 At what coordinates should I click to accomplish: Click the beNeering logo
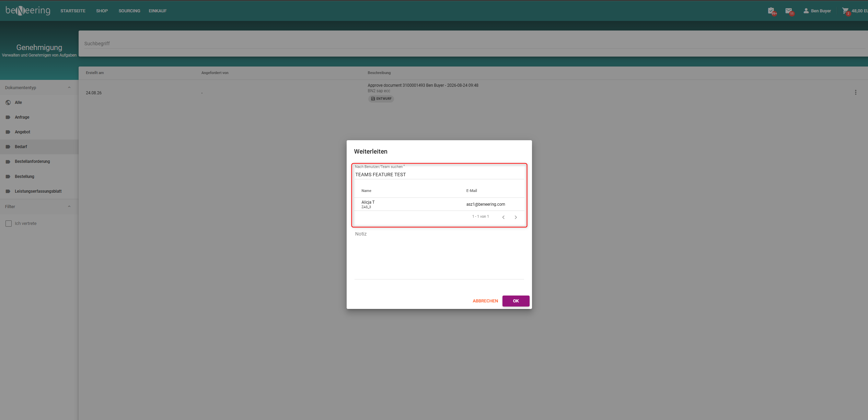point(28,11)
